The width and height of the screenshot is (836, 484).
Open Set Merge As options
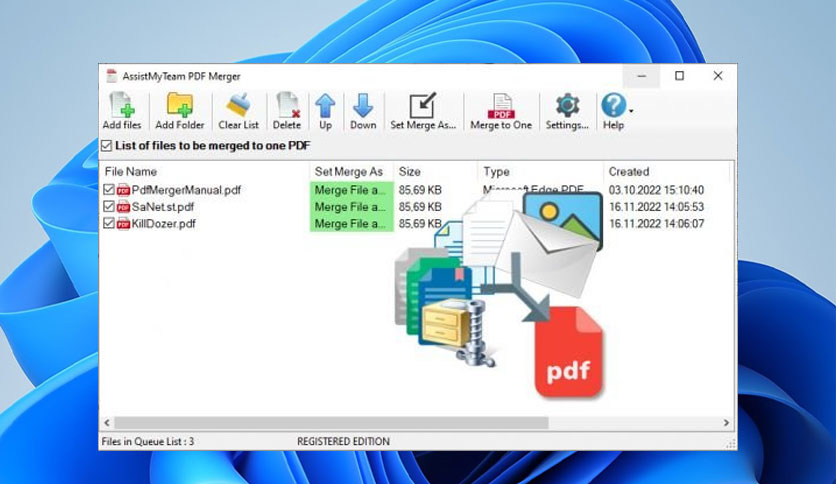[x=423, y=111]
